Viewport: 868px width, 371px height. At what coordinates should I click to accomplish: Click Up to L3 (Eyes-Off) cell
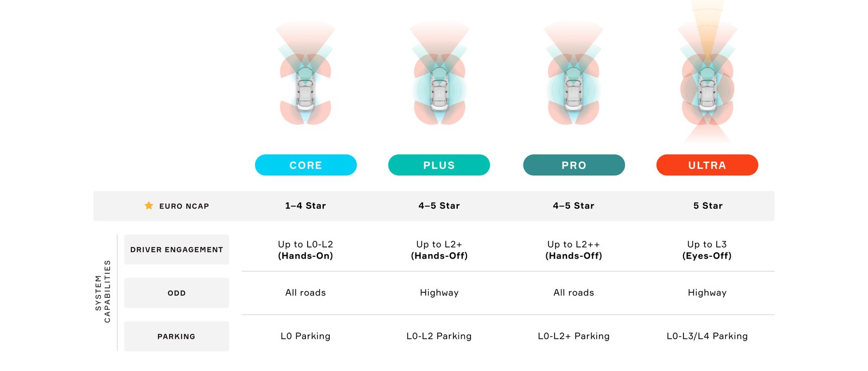pos(707,250)
